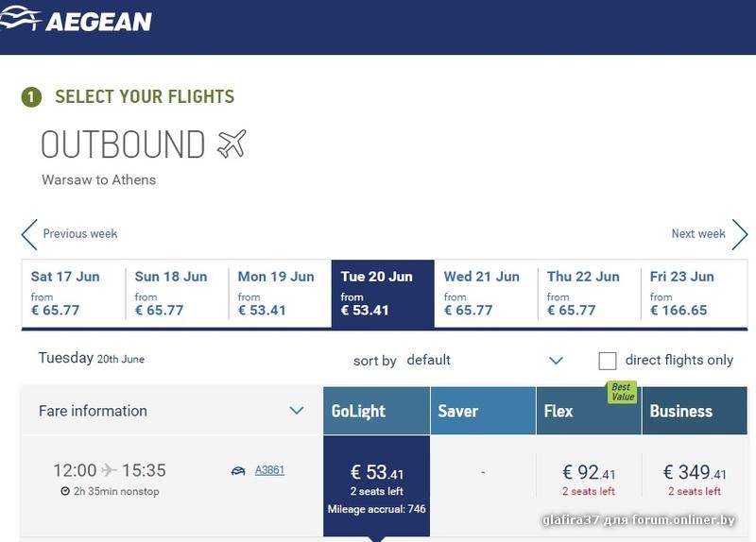
Task: Click the outbound airplane icon
Action: [232, 144]
